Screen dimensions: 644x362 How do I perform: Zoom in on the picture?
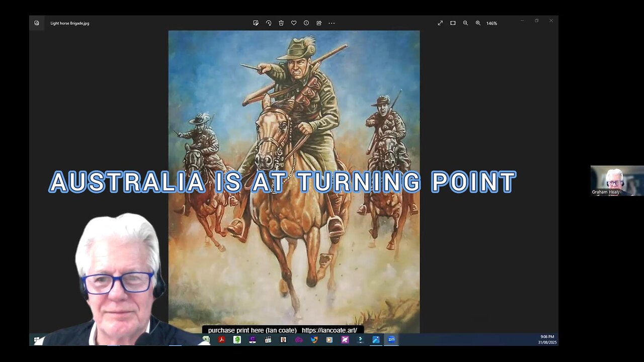tap(478, 23)
